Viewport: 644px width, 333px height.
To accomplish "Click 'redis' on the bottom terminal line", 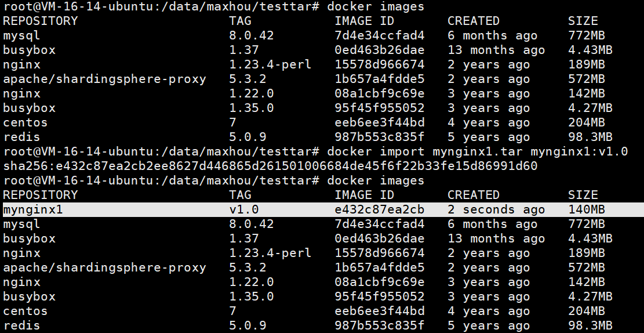I will [21, 325].
